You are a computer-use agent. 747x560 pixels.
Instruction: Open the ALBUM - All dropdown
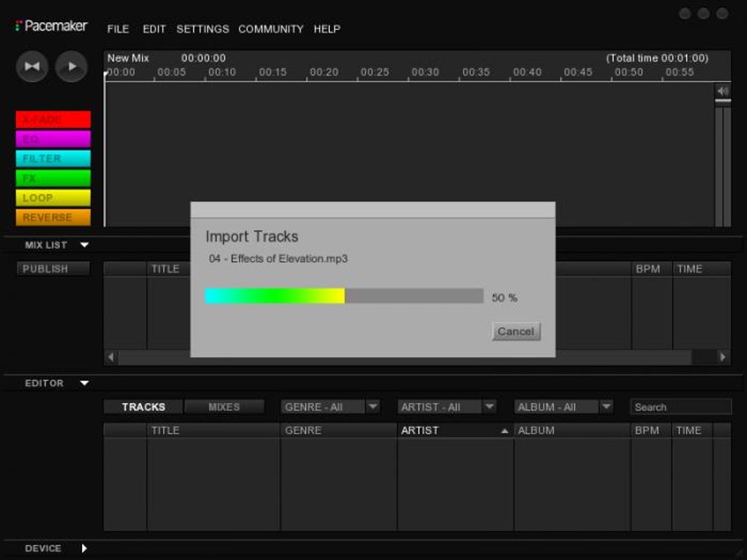[x=563, y=407]
